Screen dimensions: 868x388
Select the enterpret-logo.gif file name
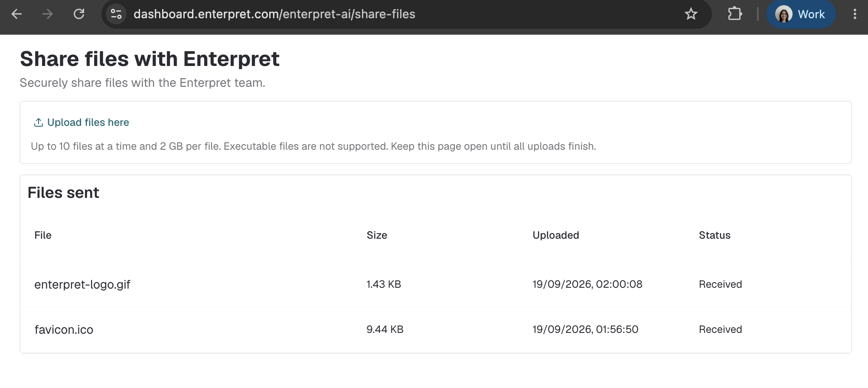tap(82, 285)
